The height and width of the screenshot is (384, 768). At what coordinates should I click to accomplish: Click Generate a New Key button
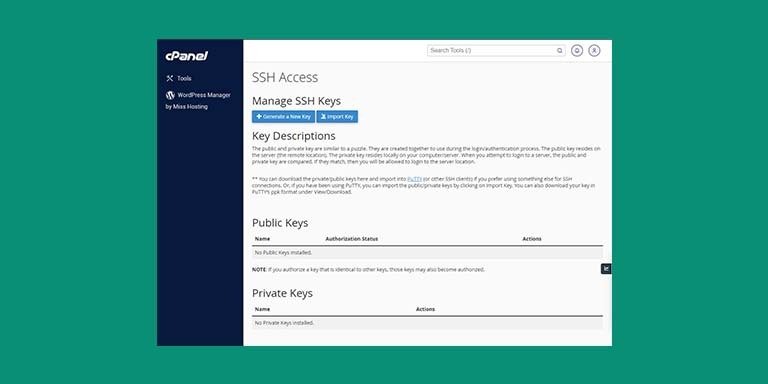283,117
